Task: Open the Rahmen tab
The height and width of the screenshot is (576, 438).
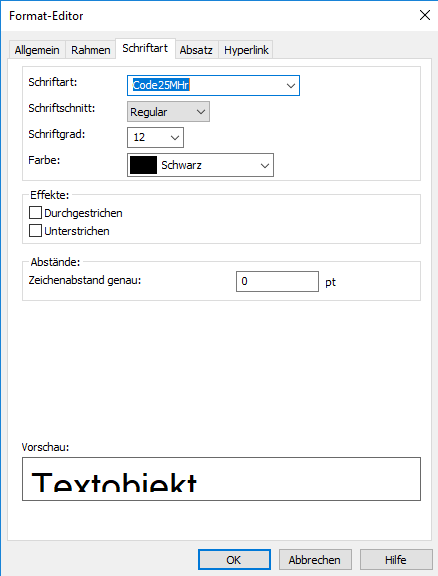Action: (91, 50)
